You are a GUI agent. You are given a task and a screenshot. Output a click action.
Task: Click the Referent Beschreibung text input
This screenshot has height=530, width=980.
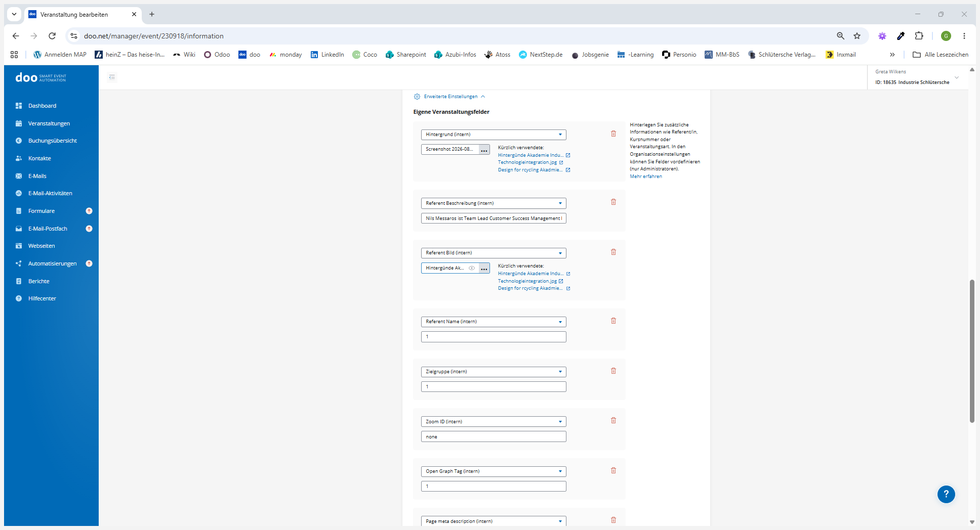point(494,218)
